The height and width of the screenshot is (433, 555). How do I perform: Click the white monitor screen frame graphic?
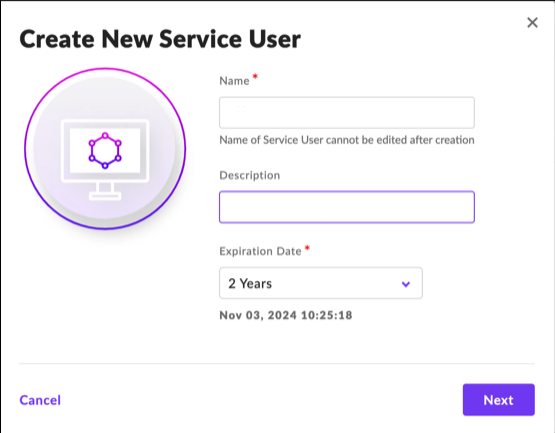pos(105,151)
